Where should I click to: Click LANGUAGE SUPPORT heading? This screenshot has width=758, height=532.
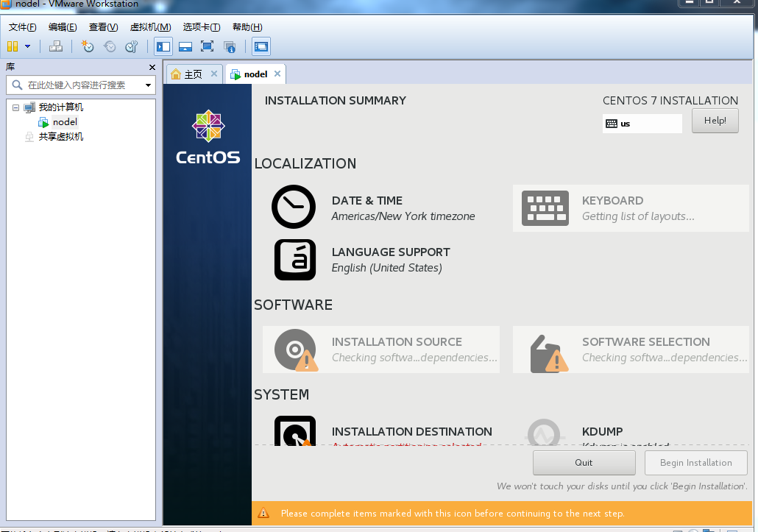[391, 252]
